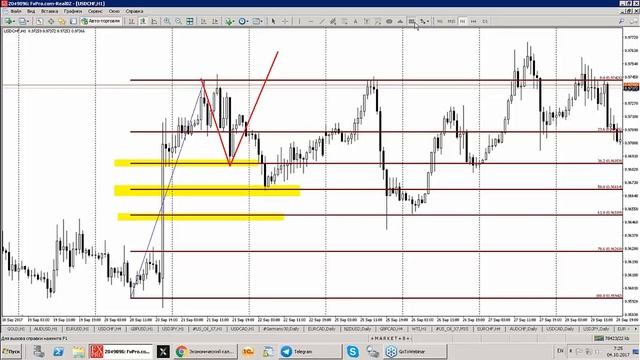
Task: Select the triangle drawing tool
Action: pos(400,21)
